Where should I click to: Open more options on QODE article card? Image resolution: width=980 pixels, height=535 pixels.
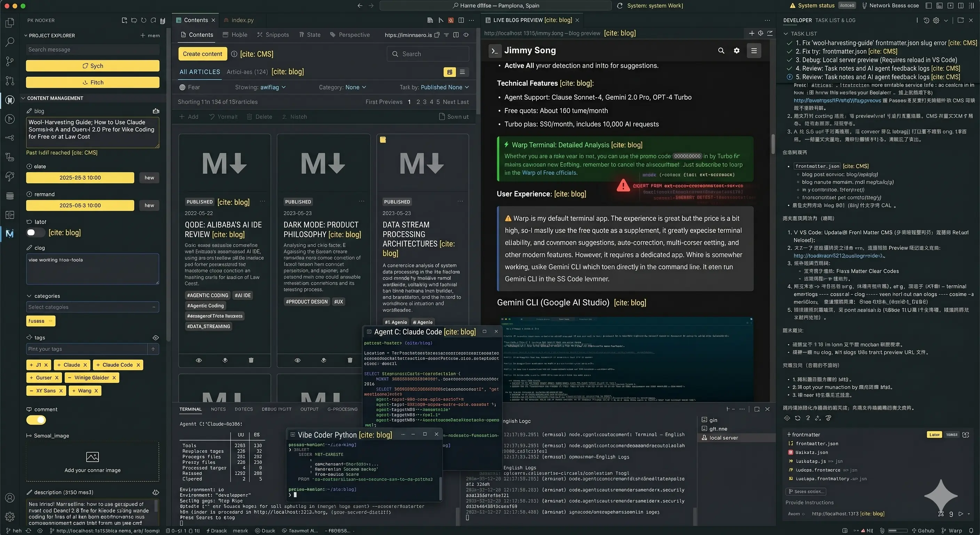click(262, 201)
